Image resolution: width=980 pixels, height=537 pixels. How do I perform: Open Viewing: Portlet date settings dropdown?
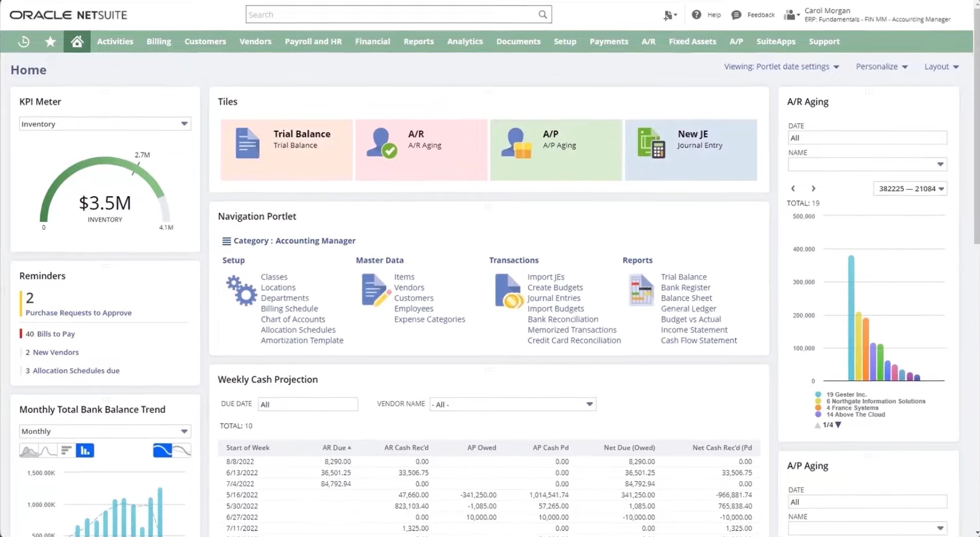tap(781, 66)
